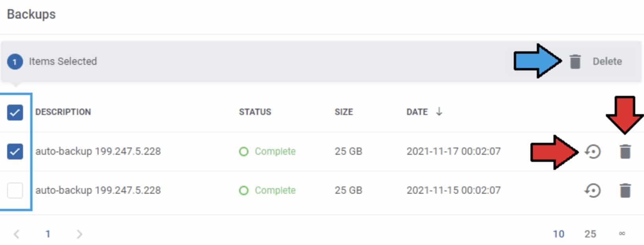The width and height of the screenshot is (644, 245).
Task: Sort by the SIZE column header
Action: coord(343,112)
